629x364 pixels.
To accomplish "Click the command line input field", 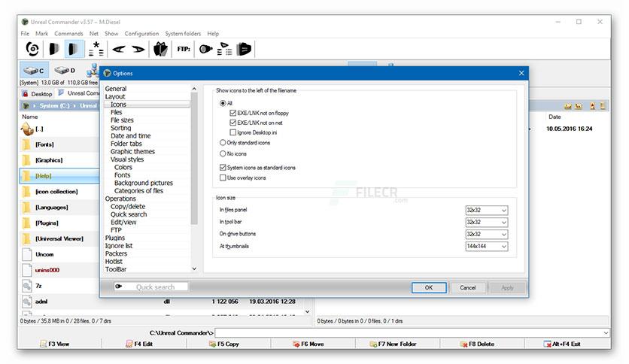I will [x=412, y=332].
